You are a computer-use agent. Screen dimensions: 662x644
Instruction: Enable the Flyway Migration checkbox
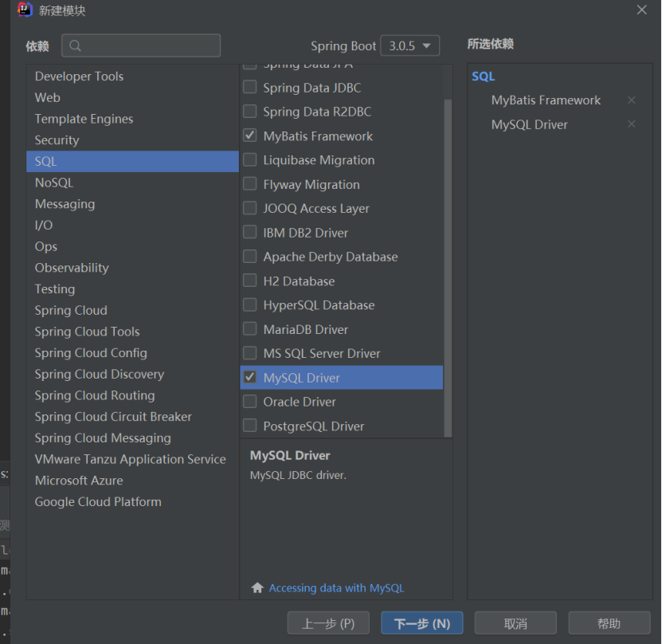[x=250, y=183]
